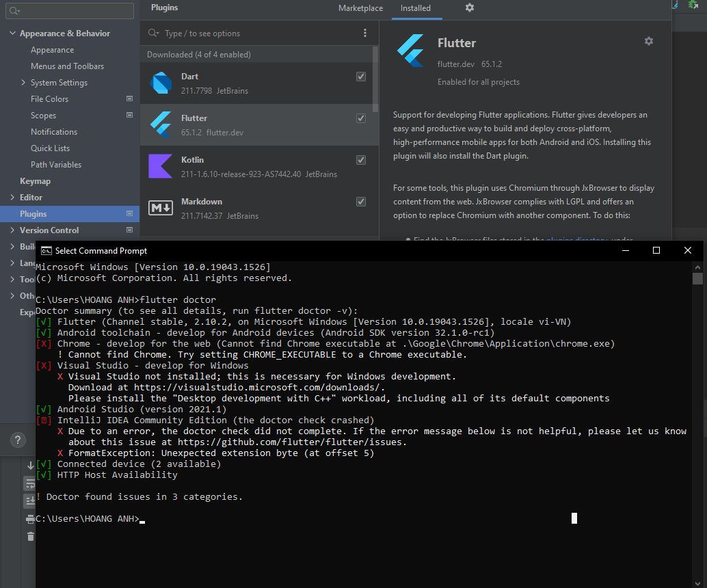Open the Flutter plugin gear menu
707x588 pixels.
pyautogui.click(x=648, y=41)
